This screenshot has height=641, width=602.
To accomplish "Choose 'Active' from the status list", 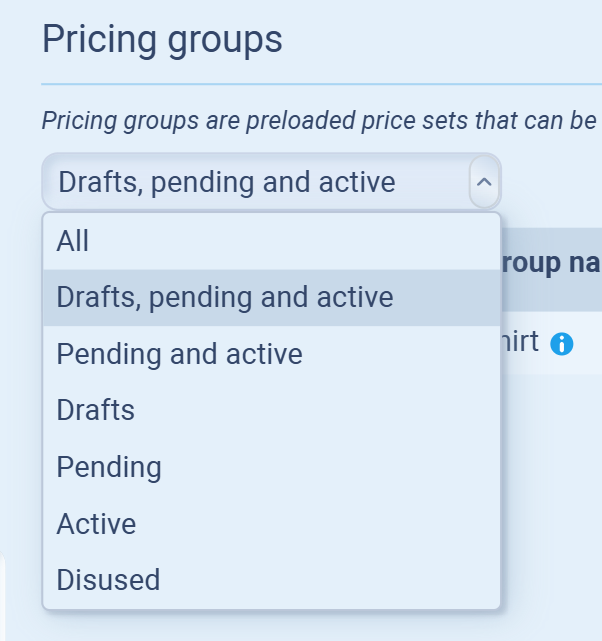I will (97, 523).
